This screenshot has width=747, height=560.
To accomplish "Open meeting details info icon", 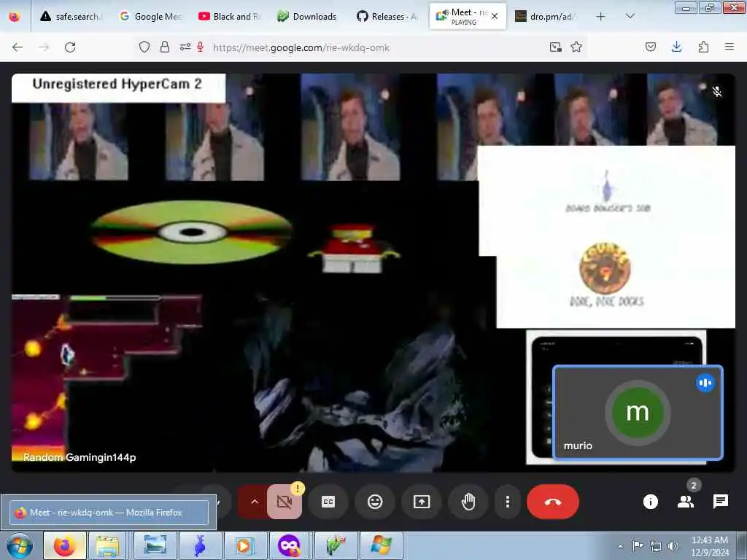I will [x=650, y=502].
